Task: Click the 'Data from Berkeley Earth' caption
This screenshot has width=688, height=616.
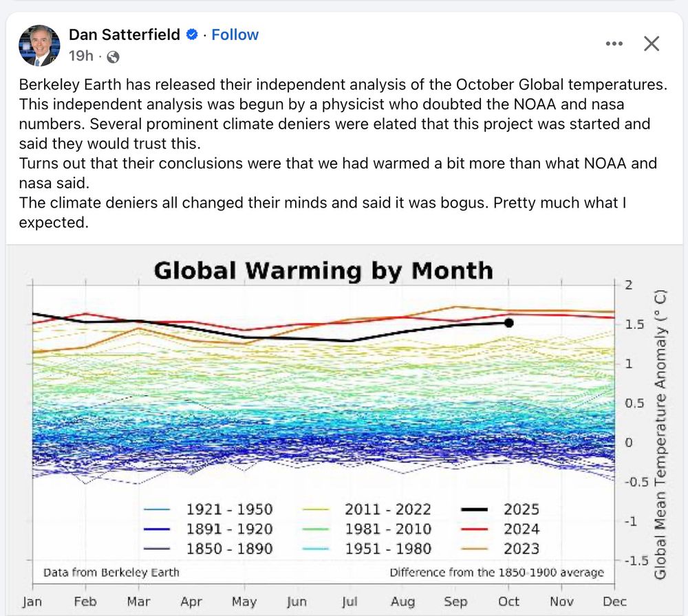Action: pyautogui.click(x=111, y=572)
